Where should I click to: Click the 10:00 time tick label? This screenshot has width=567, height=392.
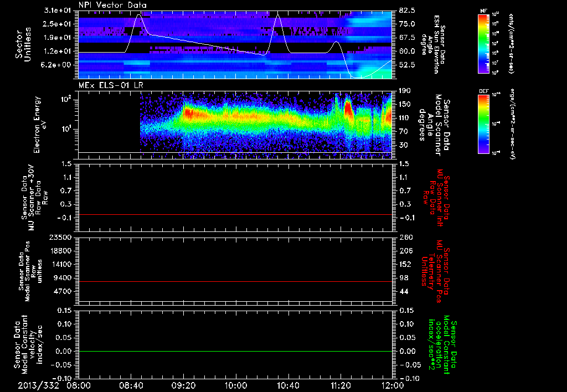[x=236, y=385]
